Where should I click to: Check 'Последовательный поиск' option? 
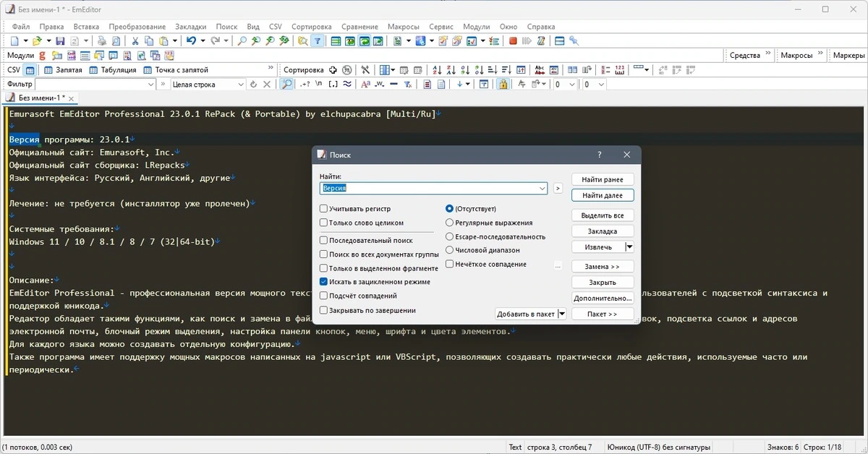pyautogui.click(x=323, y=240)
